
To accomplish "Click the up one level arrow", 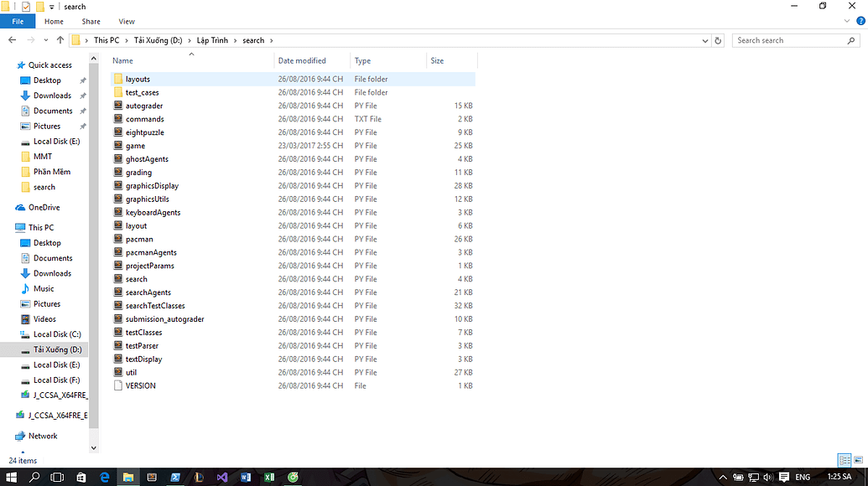I will [60, 39].
